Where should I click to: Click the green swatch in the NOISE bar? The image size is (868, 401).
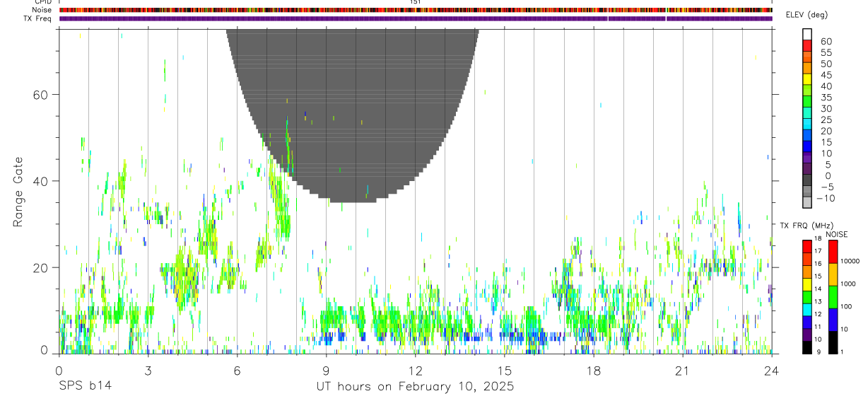tap(833, 297)
